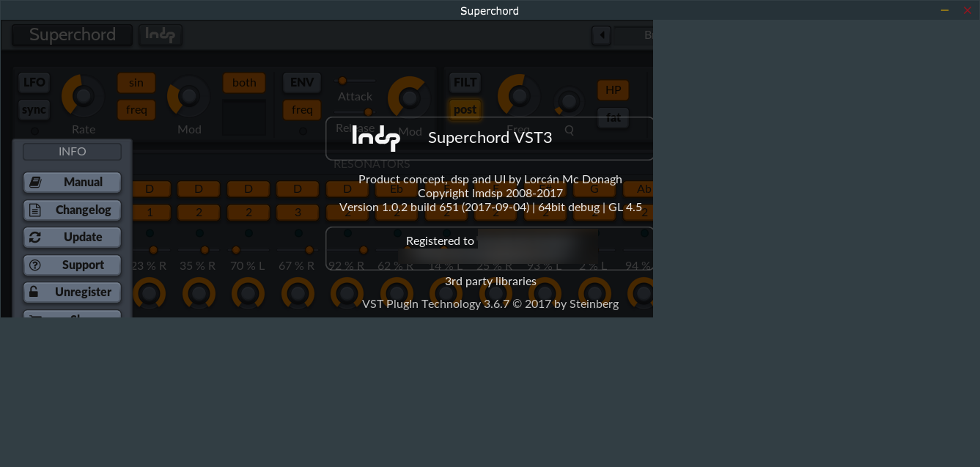Open octave selector 2 above 35 % R
Viewport: 980px width, 467px height.
coord(199,212)
